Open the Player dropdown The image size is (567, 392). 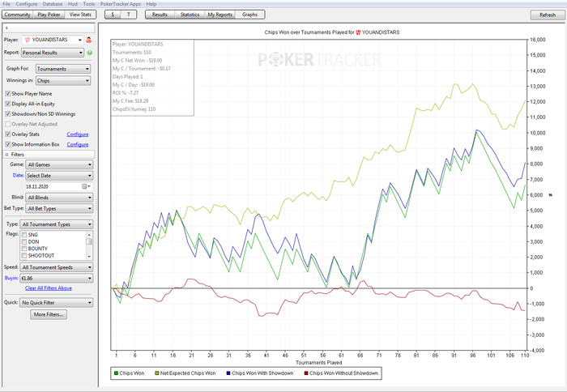(x=53, y=40)
